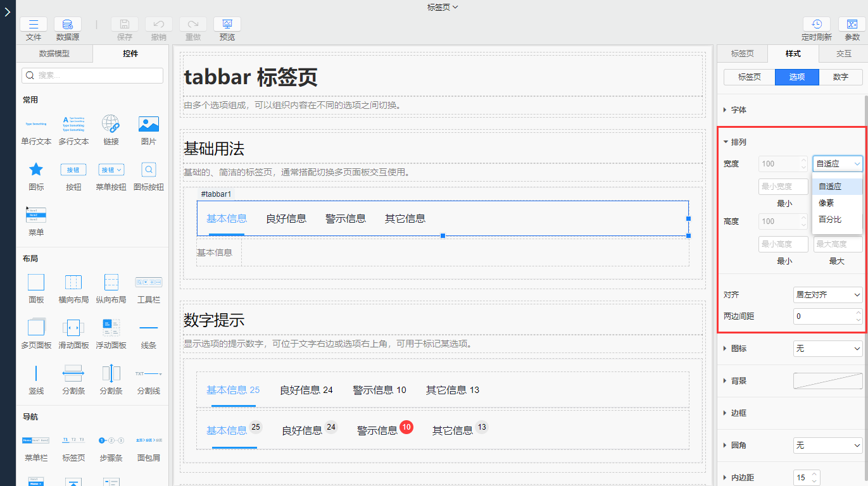The height and width of the screenshot is (486, 868).
Task: Click the 数字 segment button
Action: pyautogui.click(x=840, y=77)
